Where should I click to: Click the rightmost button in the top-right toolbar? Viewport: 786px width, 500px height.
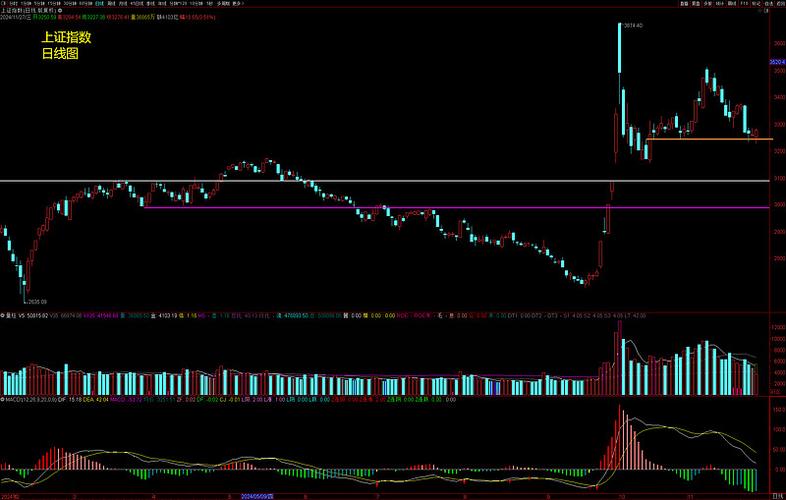pos(778,3)
